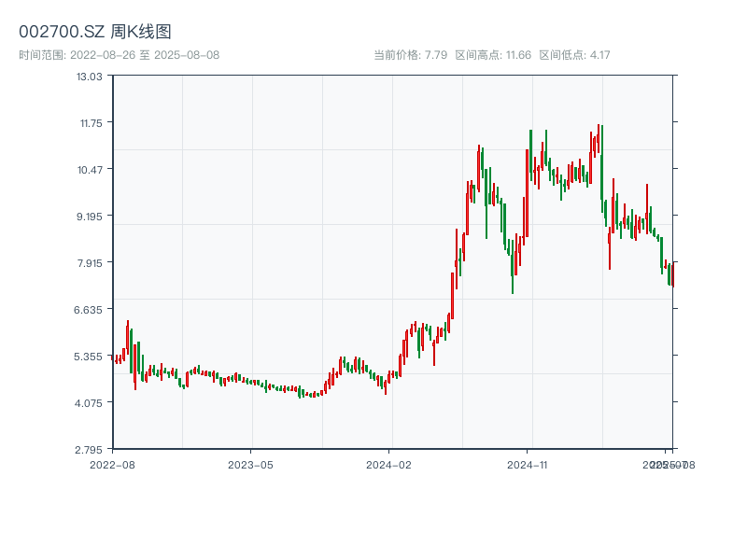
Task: Click y-axis value 5.355
Action: pyautogui.click(x=88, y=357)
